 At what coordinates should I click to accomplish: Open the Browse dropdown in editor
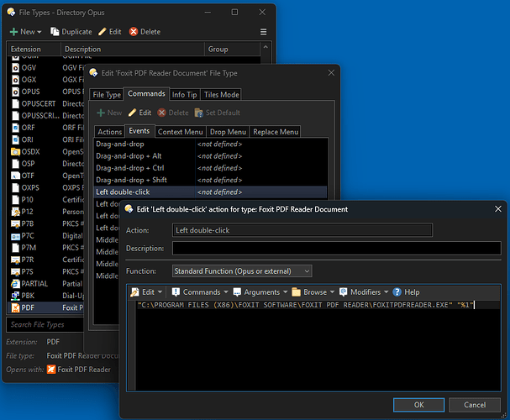[313, 292]
